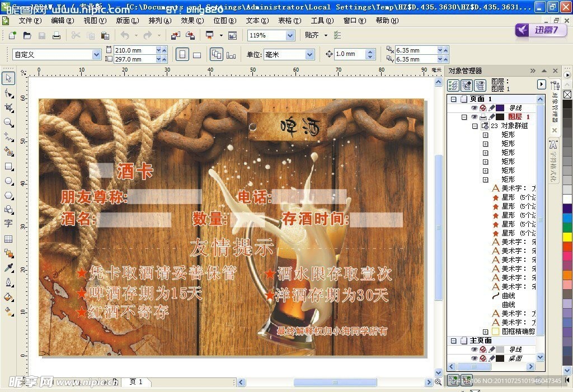
Task: Collapse the 23 对象群组 node
Action: [475, 126]
